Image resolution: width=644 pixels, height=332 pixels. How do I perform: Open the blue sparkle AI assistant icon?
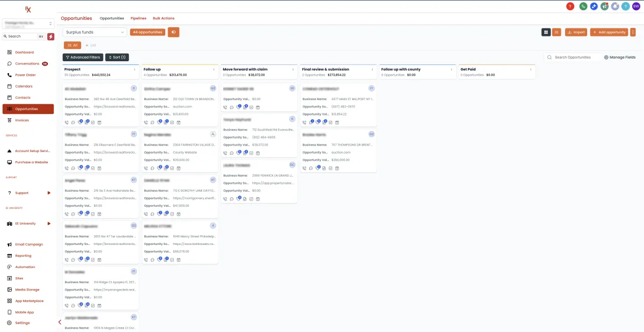(594, 6)
